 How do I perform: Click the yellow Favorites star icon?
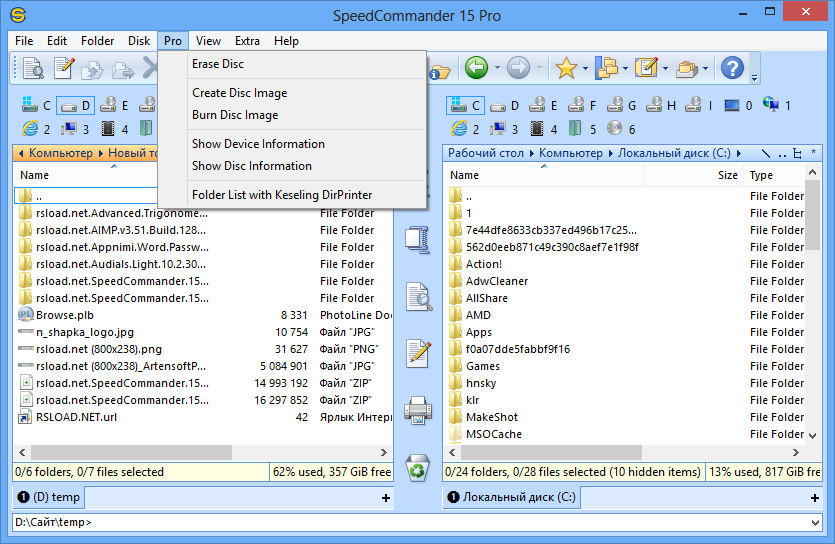tap(566, 68)
